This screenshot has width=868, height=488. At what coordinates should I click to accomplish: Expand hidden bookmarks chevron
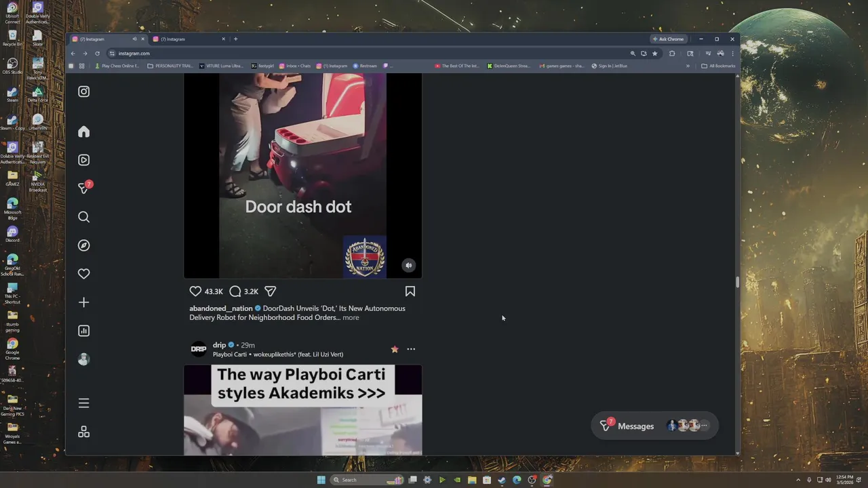tap(688, 66)
